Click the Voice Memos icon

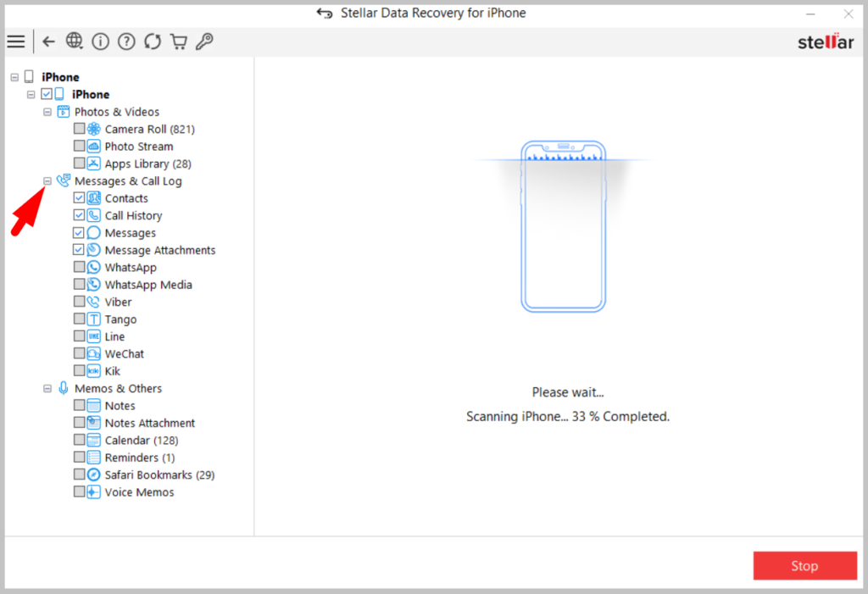coord(94,491)
